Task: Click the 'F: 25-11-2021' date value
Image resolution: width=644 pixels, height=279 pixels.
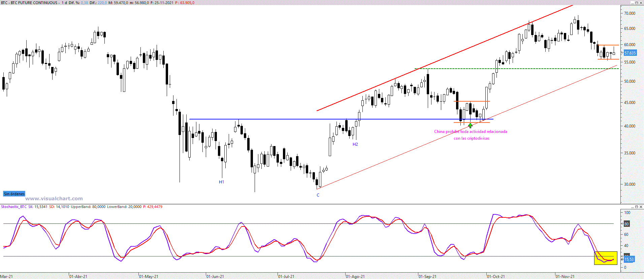Action: click(162, 3)
